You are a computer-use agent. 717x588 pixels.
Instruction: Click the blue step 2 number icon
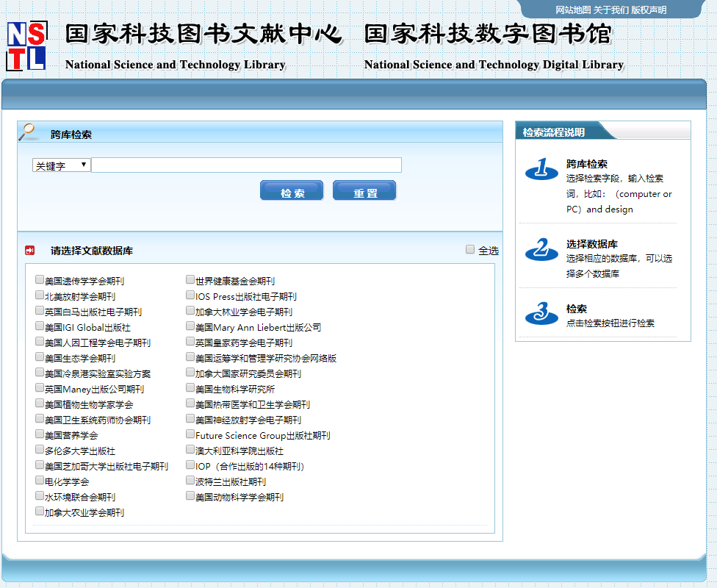541,250
